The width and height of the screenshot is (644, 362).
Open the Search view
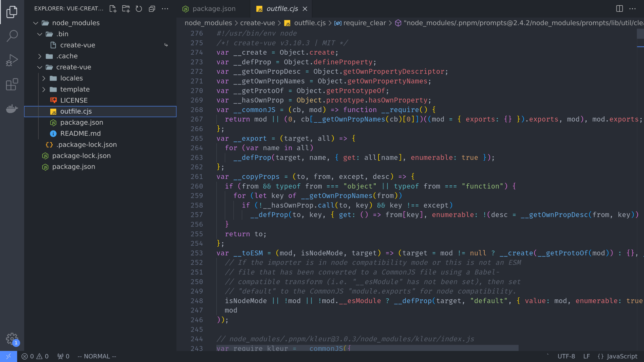pyautogui.click(x=12, y=36)
